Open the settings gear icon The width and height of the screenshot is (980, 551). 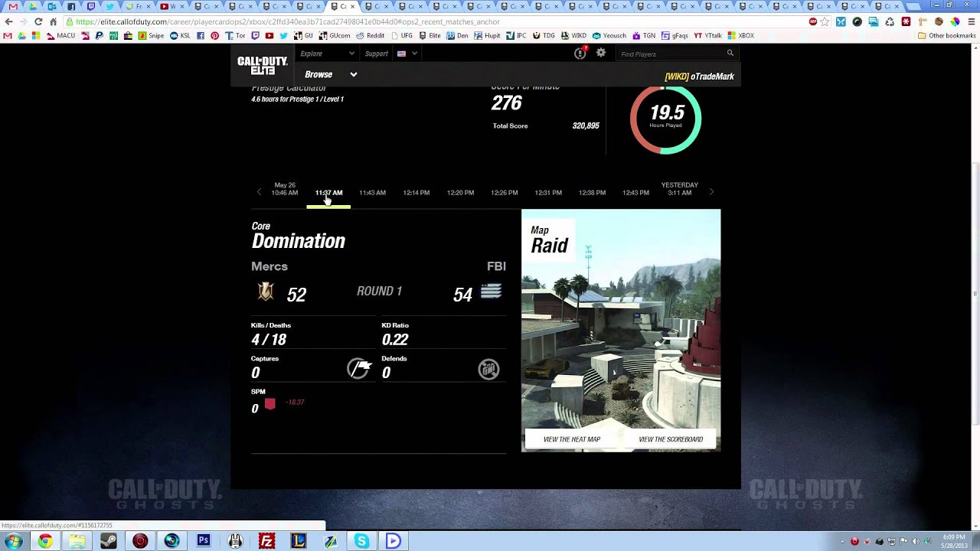coord(601,53)
